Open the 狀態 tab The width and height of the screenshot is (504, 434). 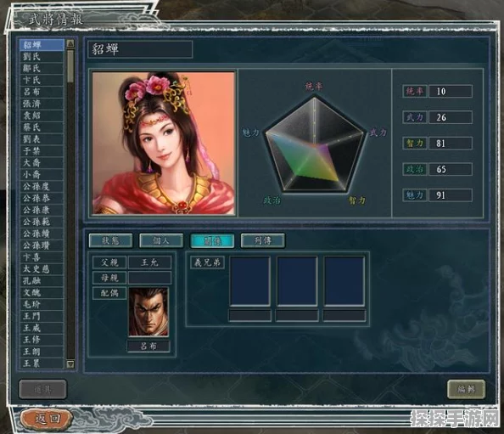click(x=110, y=240)
